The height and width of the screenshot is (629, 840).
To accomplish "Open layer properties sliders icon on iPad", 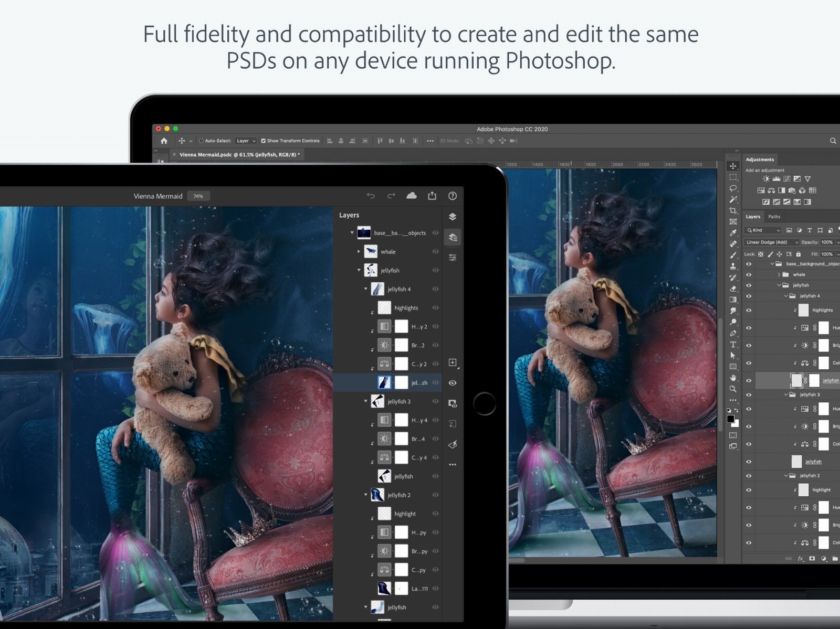I will [453, 258].
